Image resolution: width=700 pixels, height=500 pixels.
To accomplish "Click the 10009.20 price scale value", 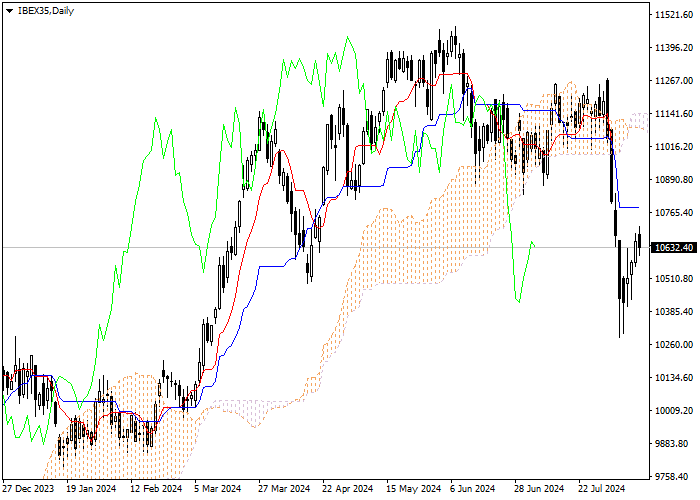I will tap(674, 411).
